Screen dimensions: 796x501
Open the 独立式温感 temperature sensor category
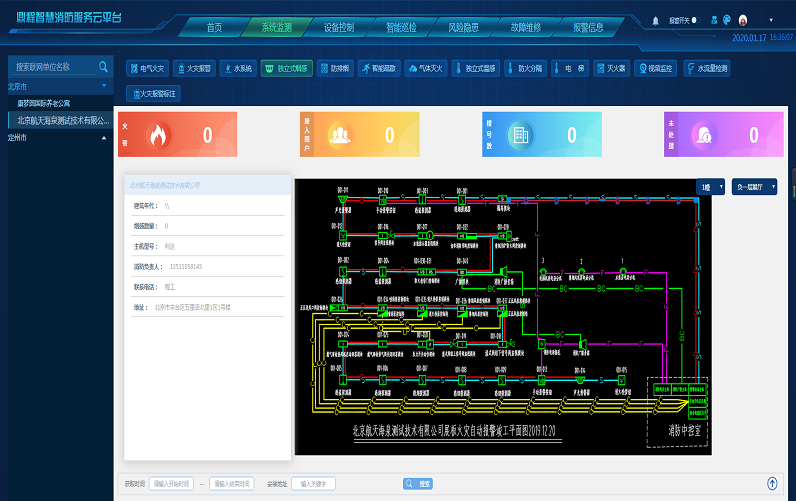pos(476,68)
